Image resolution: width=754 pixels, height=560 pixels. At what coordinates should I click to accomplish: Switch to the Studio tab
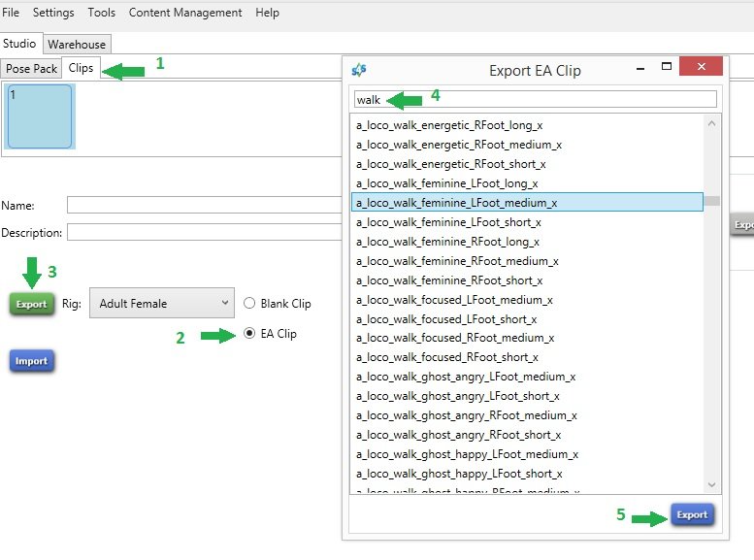coord(19,44)
